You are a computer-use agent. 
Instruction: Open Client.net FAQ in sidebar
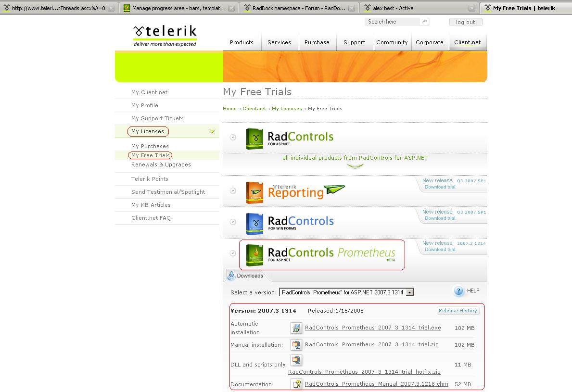pos(151,218)
